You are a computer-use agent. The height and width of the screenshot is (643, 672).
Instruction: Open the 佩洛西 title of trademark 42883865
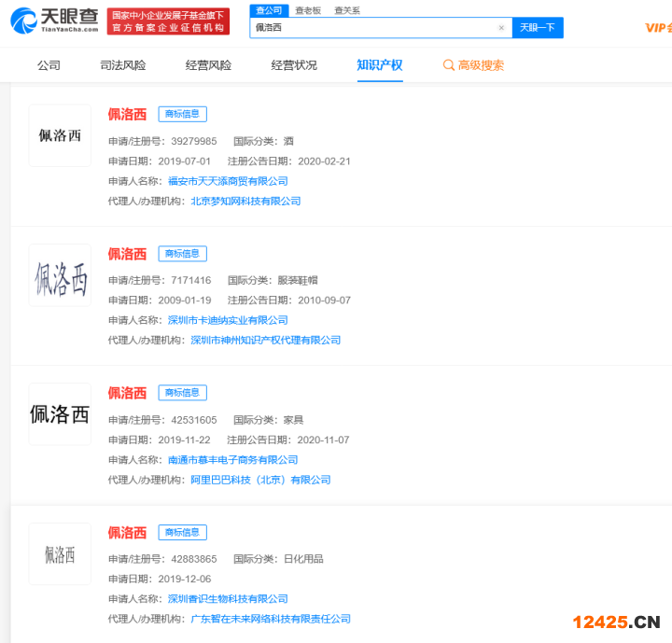pyautogui.click(x=127, y=532)
